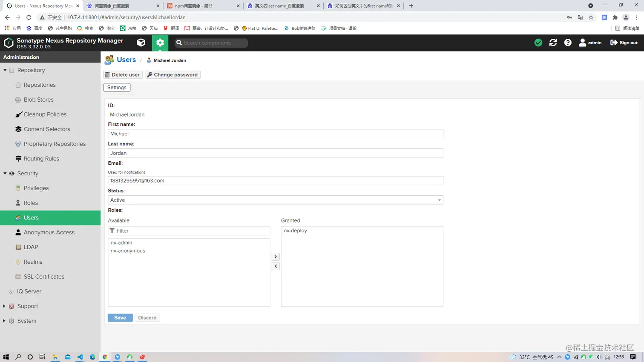
Task: Switch to the npm淘宝镜像 browser tab
Action: [x=203, y=6]
